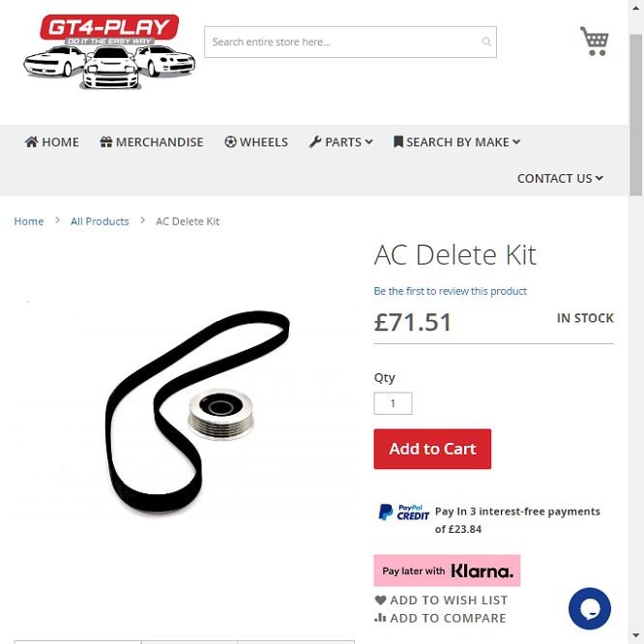Click the bar chart compare icon
The width and height of the screenshot is (644, 644).
point(380,618)
